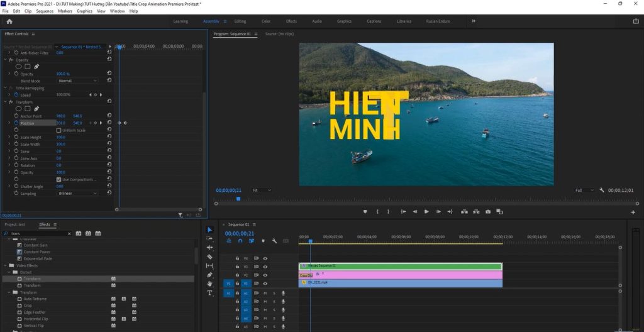Select the Track Select Forward tool

pos(210,238)
